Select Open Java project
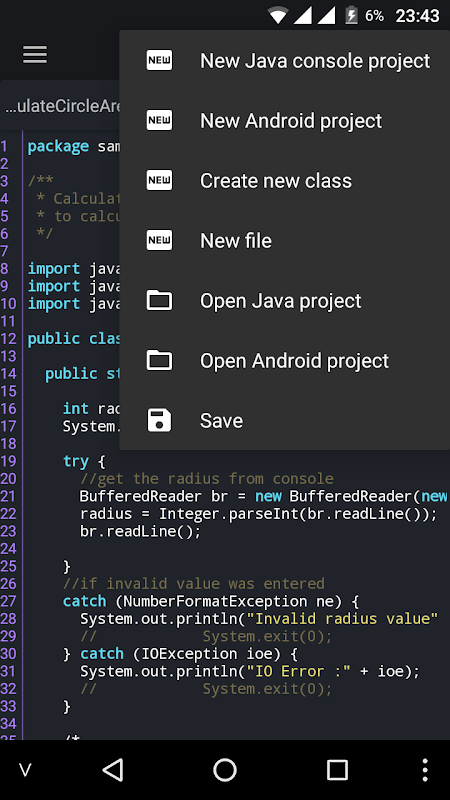Image resolution: width=450 pixels, height=800 pixels. (285, 301)
